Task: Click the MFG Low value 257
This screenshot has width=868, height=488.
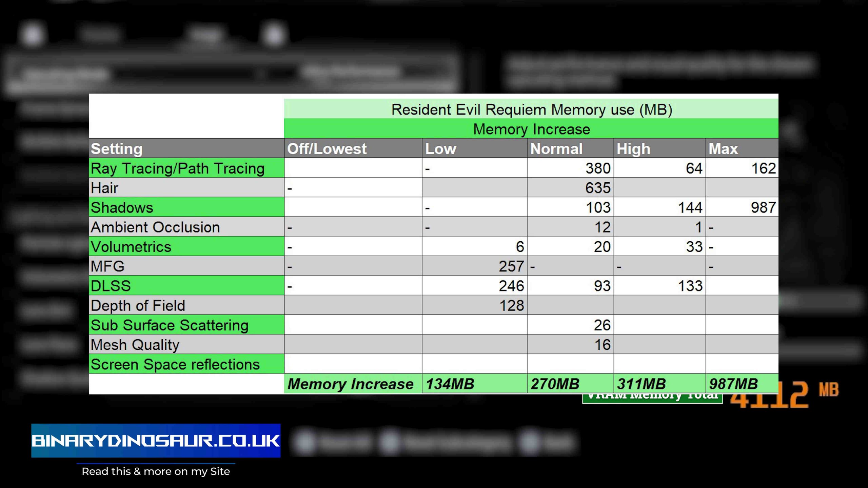Action: (x=511, y=266)
